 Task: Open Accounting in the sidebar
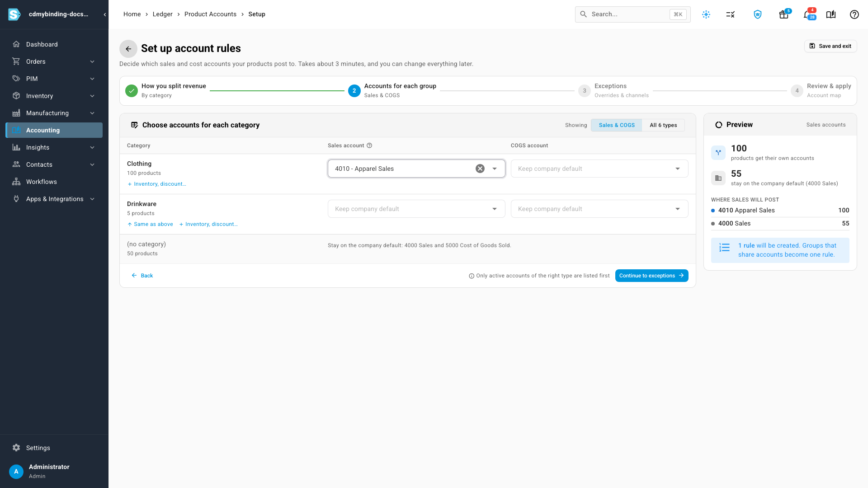pyautogui.click(x=54, y=130)
